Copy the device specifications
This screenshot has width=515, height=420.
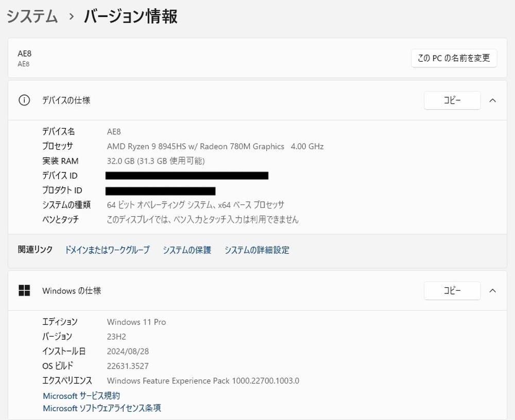point(452,100)
